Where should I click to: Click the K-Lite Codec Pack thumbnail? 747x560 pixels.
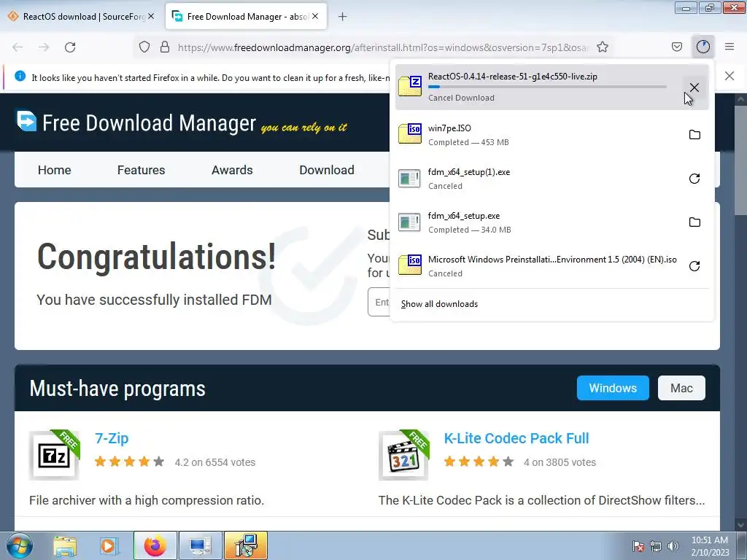click(x=404, y=455)
